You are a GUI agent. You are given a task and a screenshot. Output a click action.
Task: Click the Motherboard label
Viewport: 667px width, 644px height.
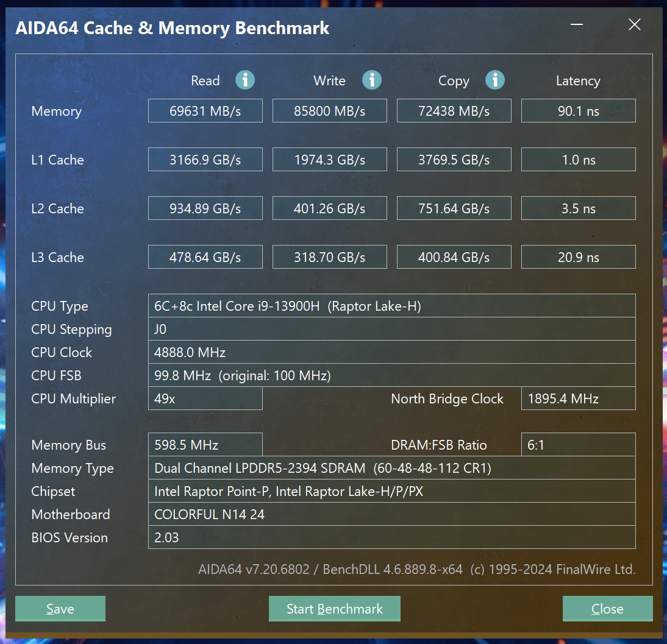coord(71,514)
